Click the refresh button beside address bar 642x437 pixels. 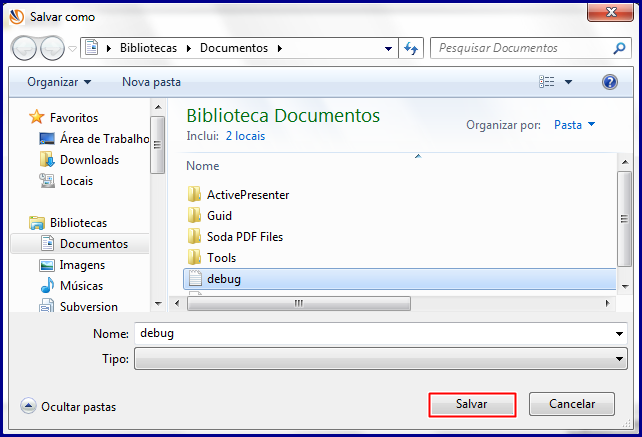point(411,48)
